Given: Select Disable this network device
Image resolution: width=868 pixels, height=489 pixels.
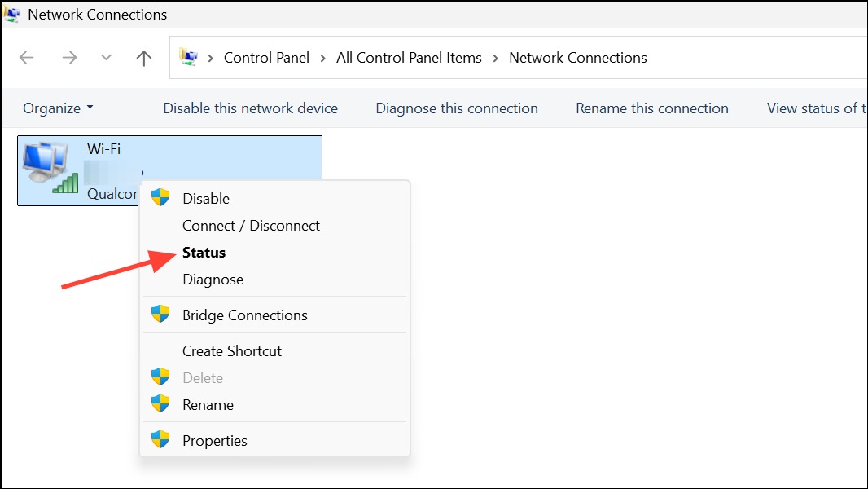Looking at the screenshot, I should (x=250, y=108).
